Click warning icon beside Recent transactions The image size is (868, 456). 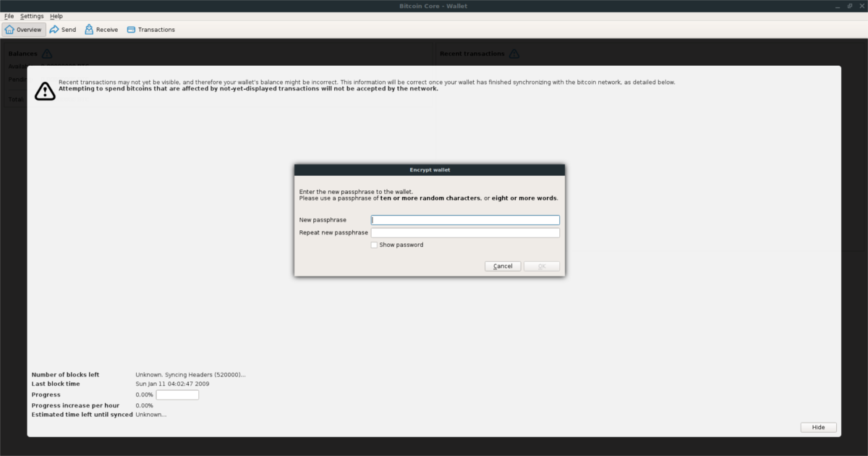[x=514, y=54]
